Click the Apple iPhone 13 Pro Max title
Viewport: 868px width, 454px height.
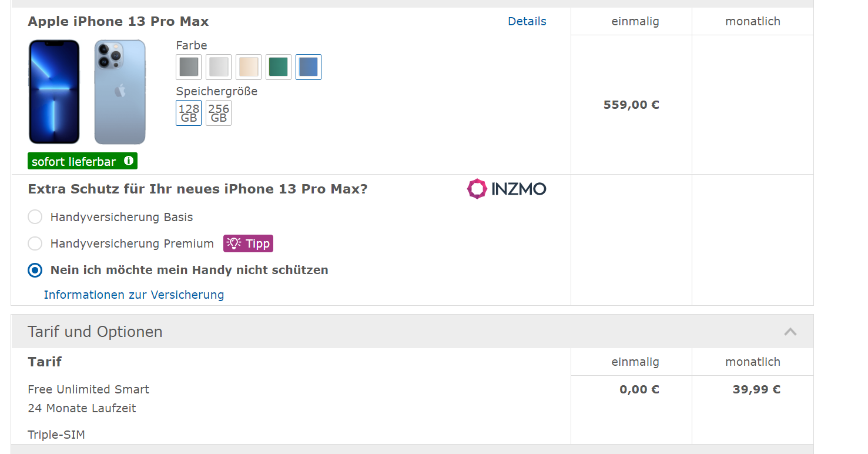118,22
